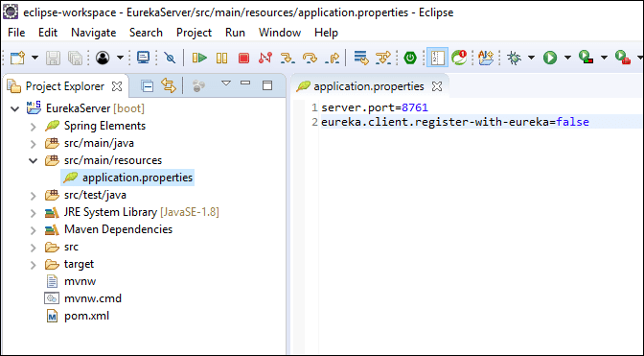Click Spring icon with red badge
644x356 pixels.
point(459,58)
